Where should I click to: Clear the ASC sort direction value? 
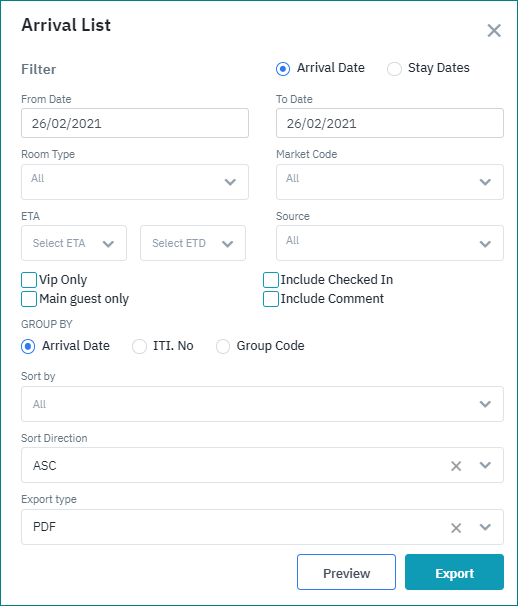(456, 466)
